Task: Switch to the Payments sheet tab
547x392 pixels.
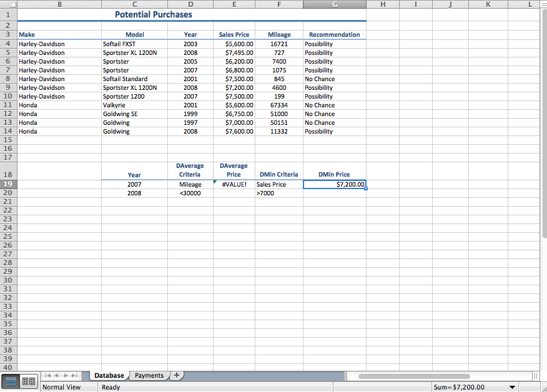Action: (149, 375)
